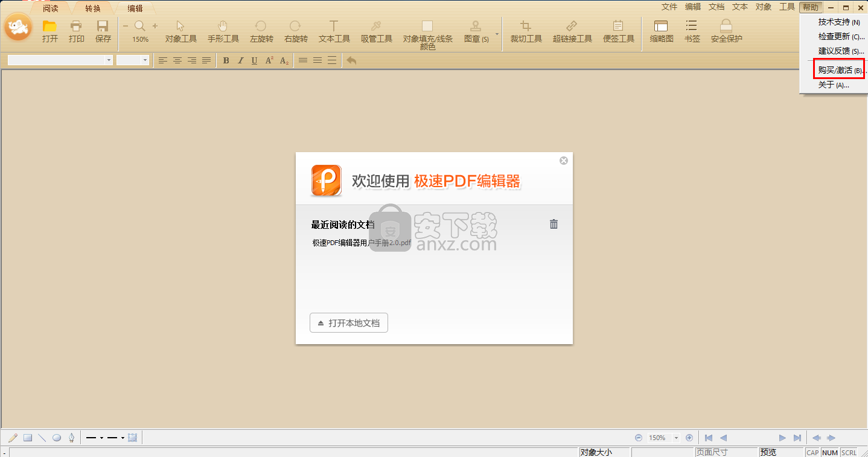This screenshot has height=457, width=868.
Task: Zoom in with bottom plus circle
Action: [x=689, y=438]
